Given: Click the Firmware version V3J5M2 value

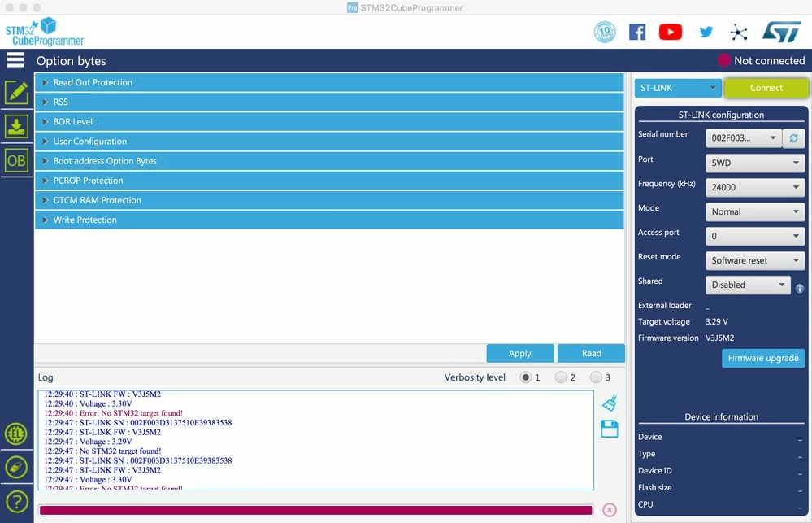Looking at the screenshot, I should [x=720, y=338].
